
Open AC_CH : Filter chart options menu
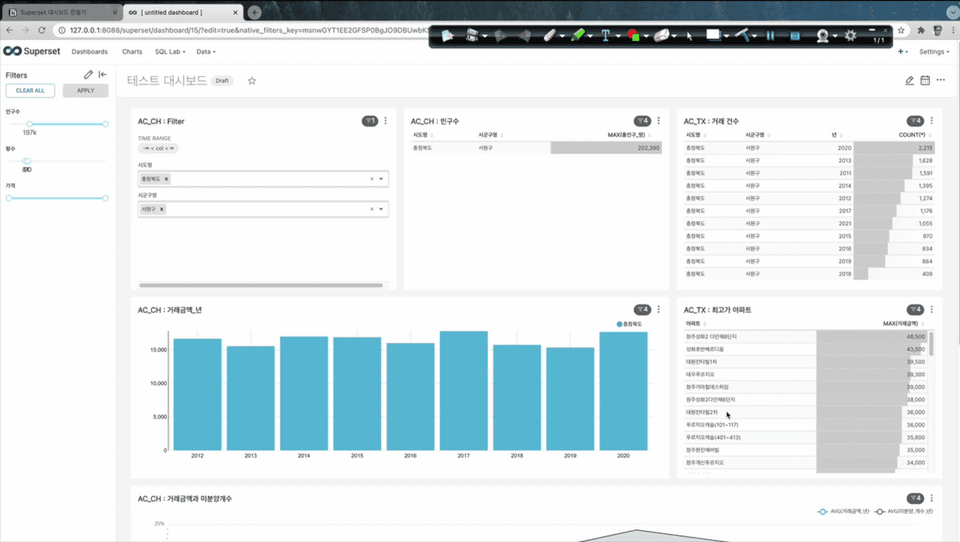pos(386,121)
